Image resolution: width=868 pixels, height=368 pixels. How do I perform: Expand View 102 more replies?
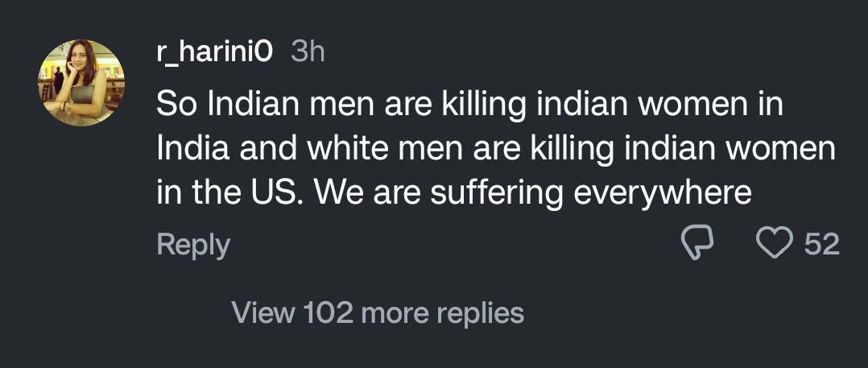pyautogui.click(x=378, y=312)
